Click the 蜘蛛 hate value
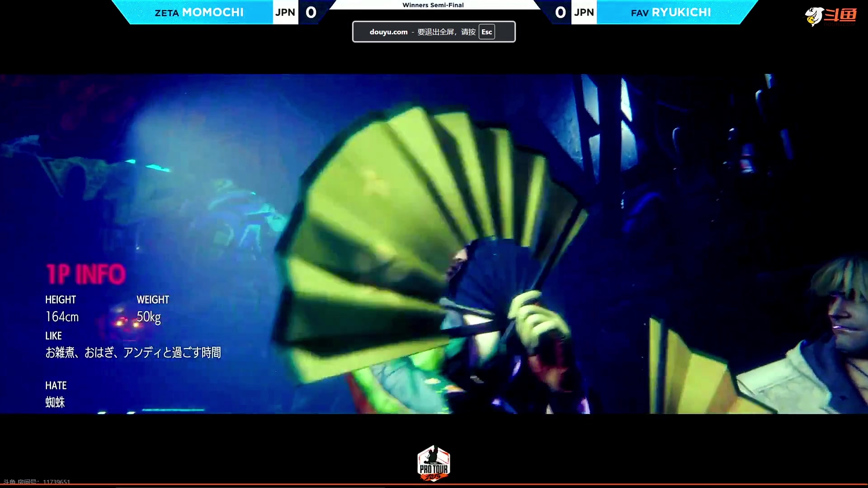Image resolution: width=868 pixels, height=488 pixels. tap(55, 402)
